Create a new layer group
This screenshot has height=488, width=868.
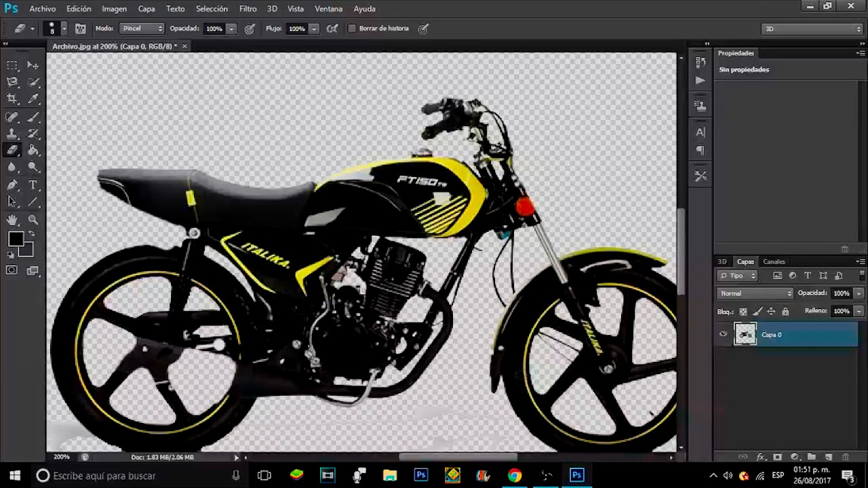click(812, 457)
